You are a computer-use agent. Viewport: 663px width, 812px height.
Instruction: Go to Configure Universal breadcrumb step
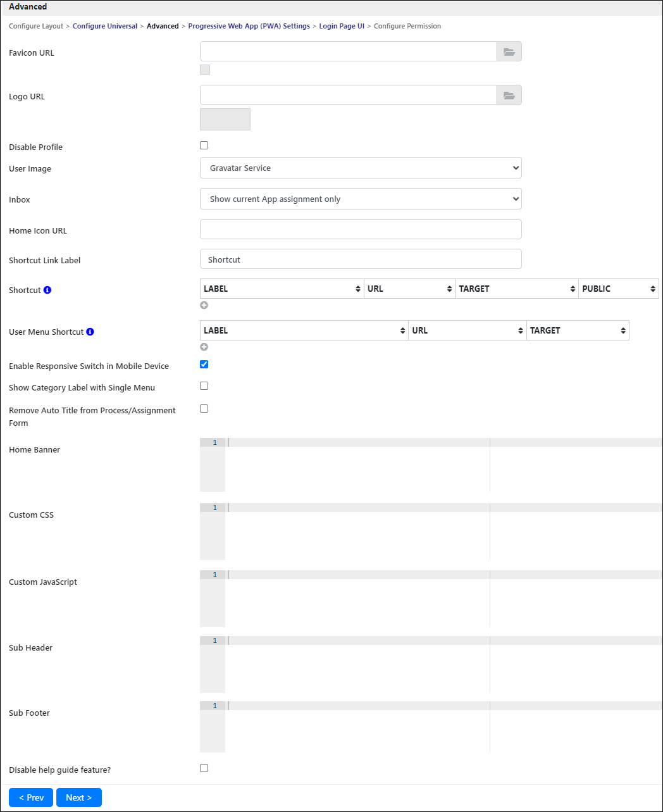click(x=105, y=26)
